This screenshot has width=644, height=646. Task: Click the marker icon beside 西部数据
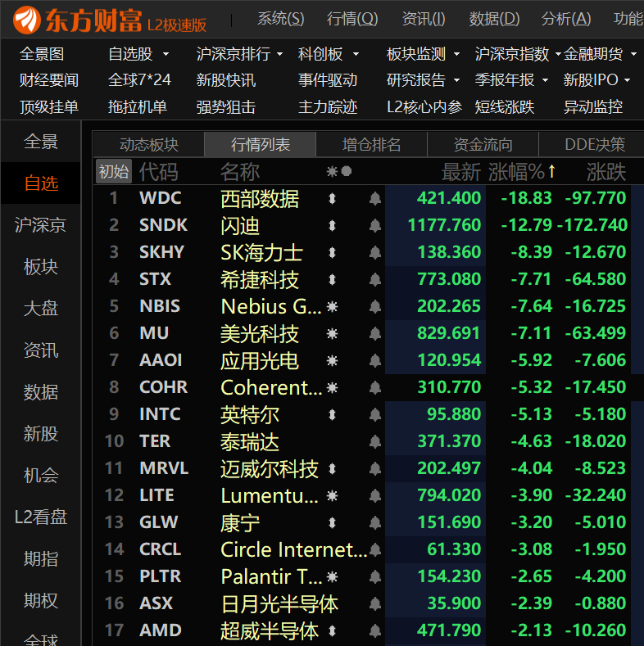point(332,199)
